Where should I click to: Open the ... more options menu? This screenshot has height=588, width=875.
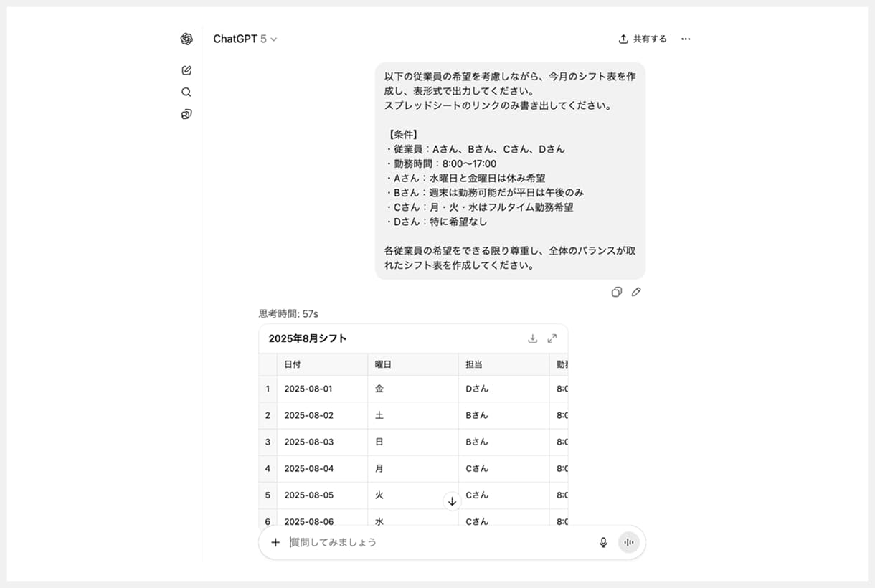pos(686,39)
